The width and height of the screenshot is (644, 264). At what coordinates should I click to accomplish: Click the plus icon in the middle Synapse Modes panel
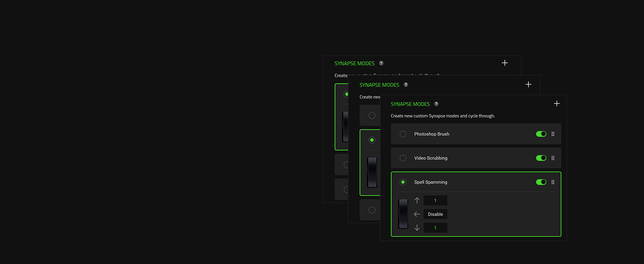click(x=528, y=84)
